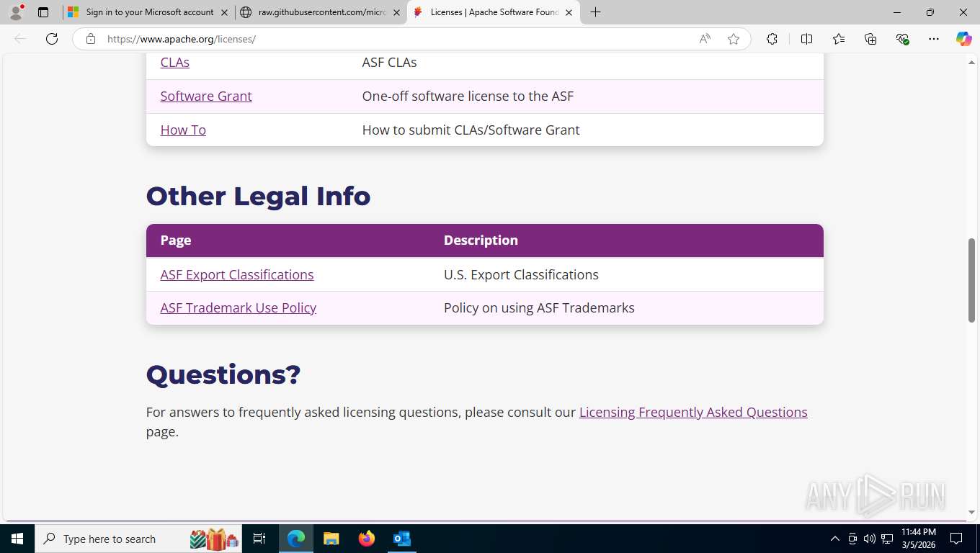Screen dimensions: 980x553
Task: Click 'How to submit CLAs/Software Grant' text
Action: click(x=471, y=130)
